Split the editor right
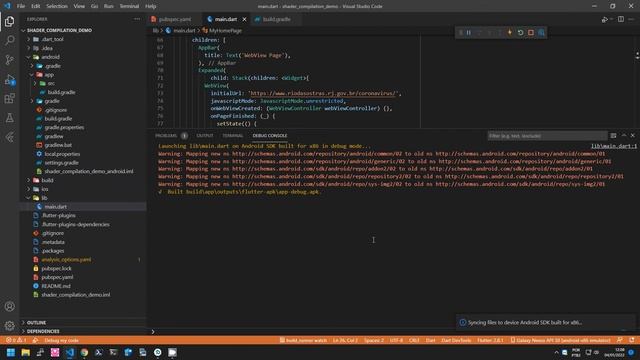Screen dimensions: 640x360 620,19
